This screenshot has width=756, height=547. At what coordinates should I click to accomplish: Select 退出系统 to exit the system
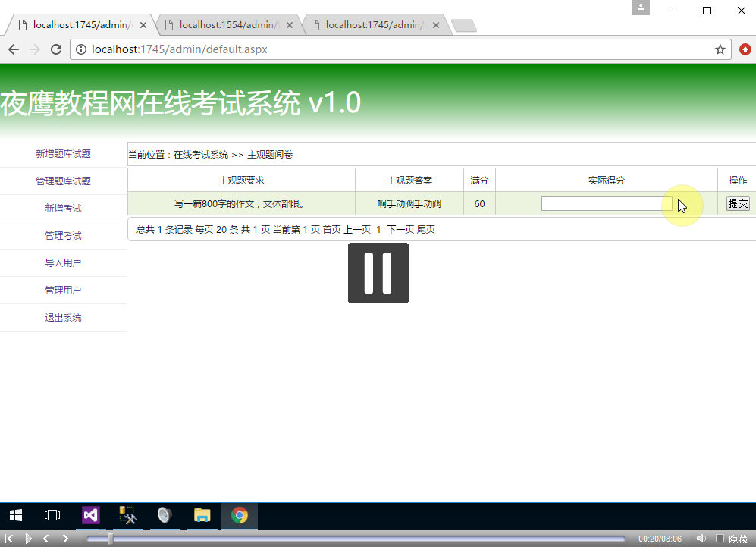click(63, 317)
